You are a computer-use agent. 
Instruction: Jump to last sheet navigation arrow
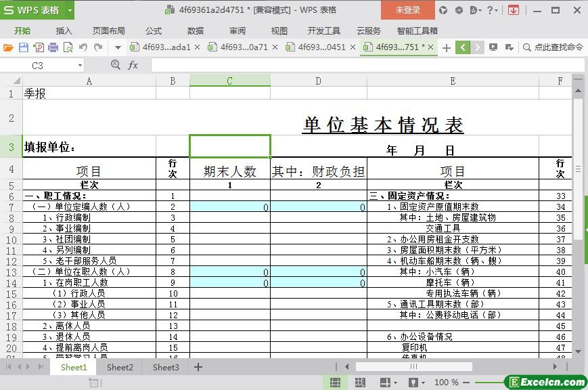coord(40,367)
